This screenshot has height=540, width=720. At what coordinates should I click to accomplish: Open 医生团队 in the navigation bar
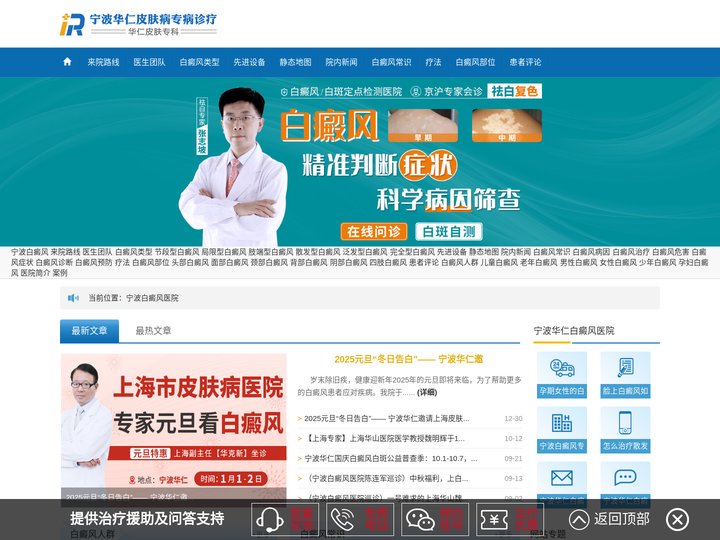tap(149, 62)
